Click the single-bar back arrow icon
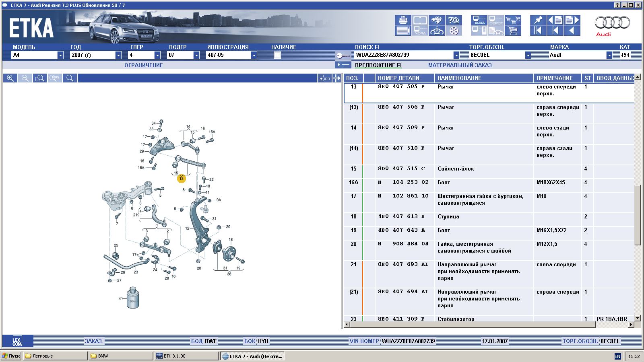 [x=555, y=31]
